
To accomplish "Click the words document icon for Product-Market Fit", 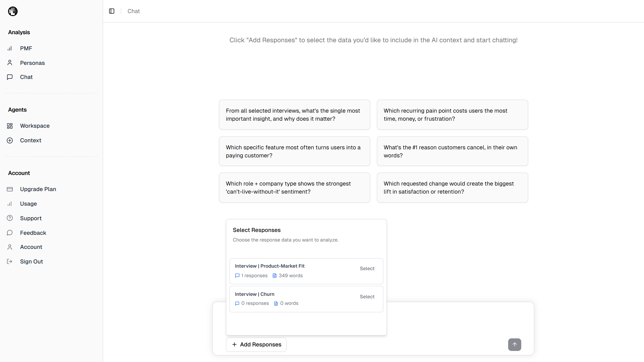I will point(275,276).
